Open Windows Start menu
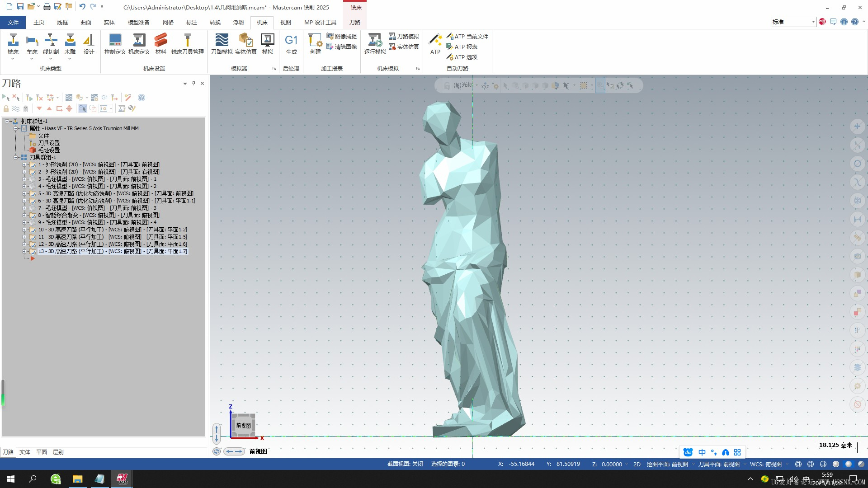This screenshot has width=868, height=488. [11, 479]
